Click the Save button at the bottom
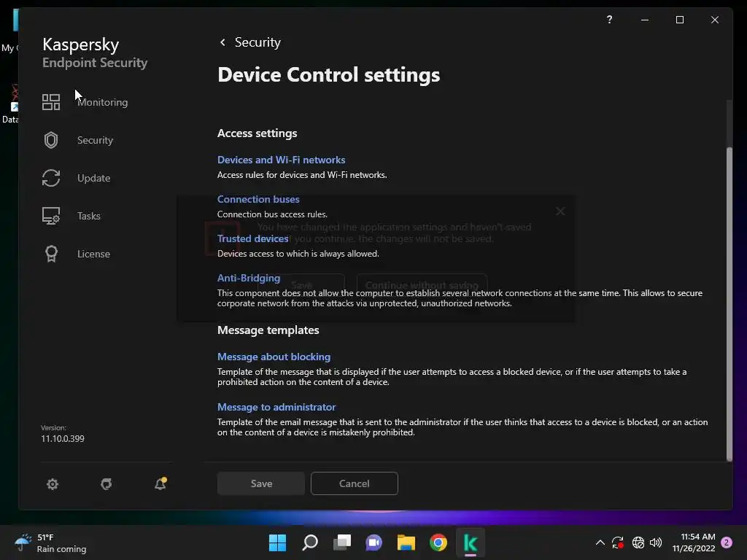 [261, 483]
